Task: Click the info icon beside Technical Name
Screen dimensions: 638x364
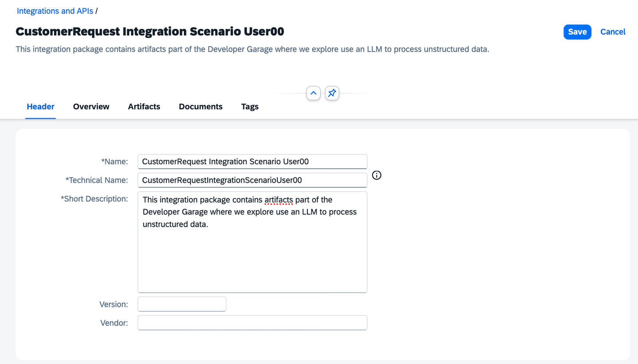Action: point(377,175)
